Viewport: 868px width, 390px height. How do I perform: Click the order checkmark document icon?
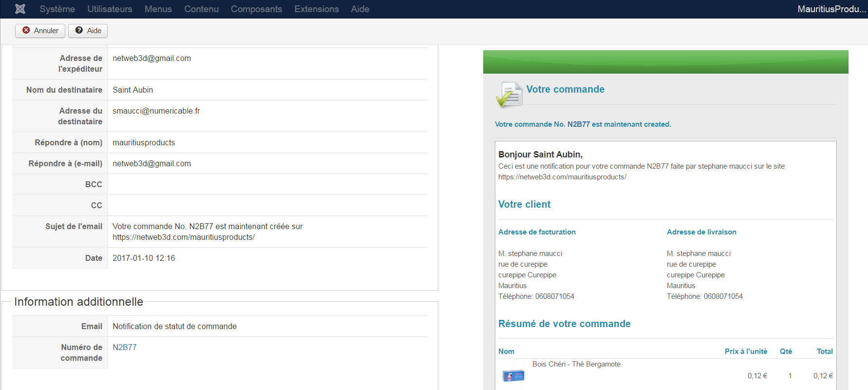pyautogui.click(x=509, y=94)
